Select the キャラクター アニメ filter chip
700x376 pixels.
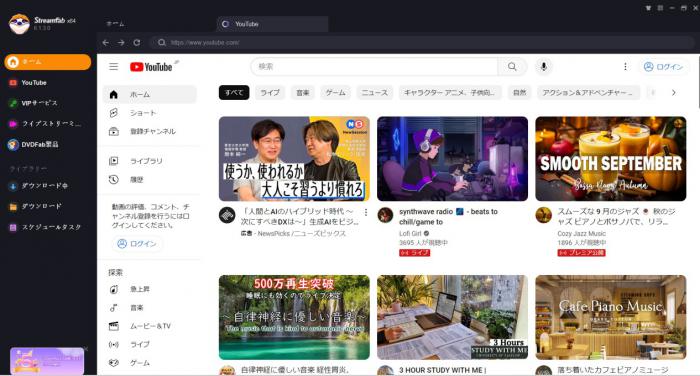pyautogui.click(x=450, y=92)
